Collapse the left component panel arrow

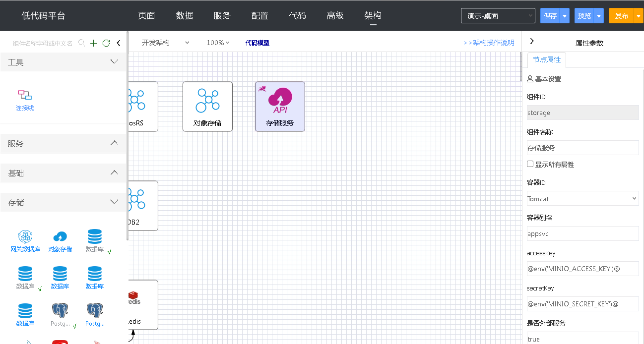pyautogui.click(x=119, y=43)
